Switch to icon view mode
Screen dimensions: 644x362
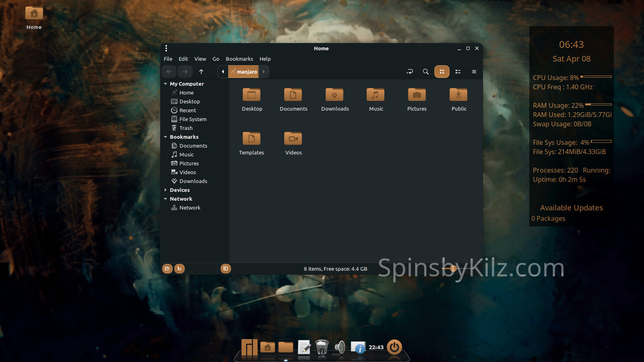point(442,72)
